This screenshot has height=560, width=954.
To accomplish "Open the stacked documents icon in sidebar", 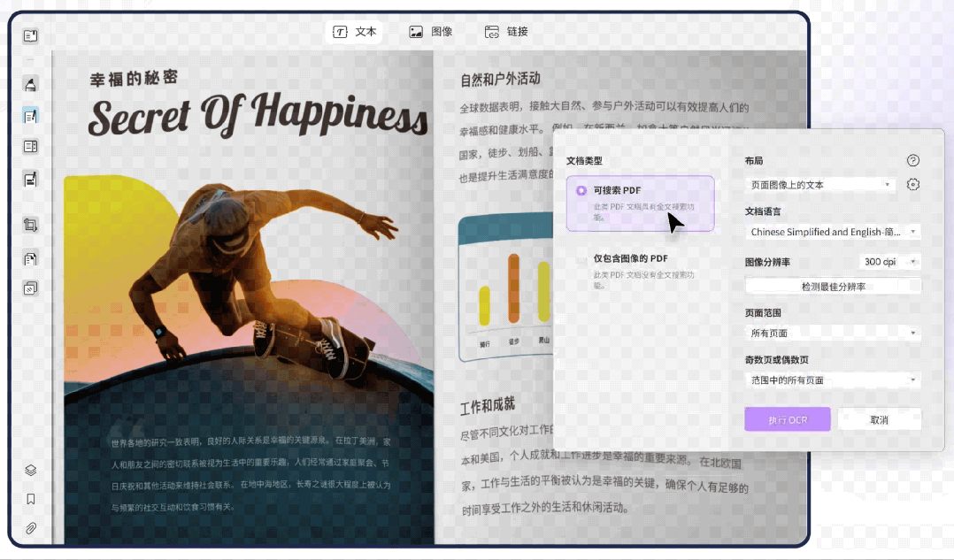I will pos(30,258).
